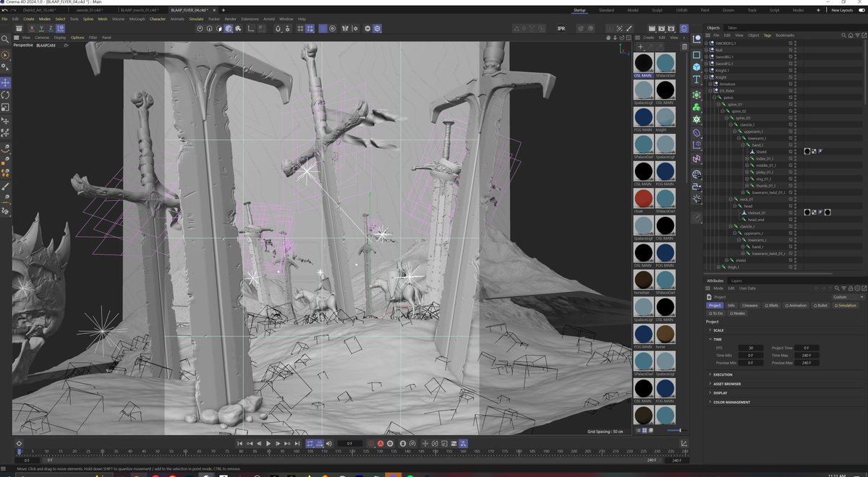Select the Move tool in left toolbar

pos(6,83)
